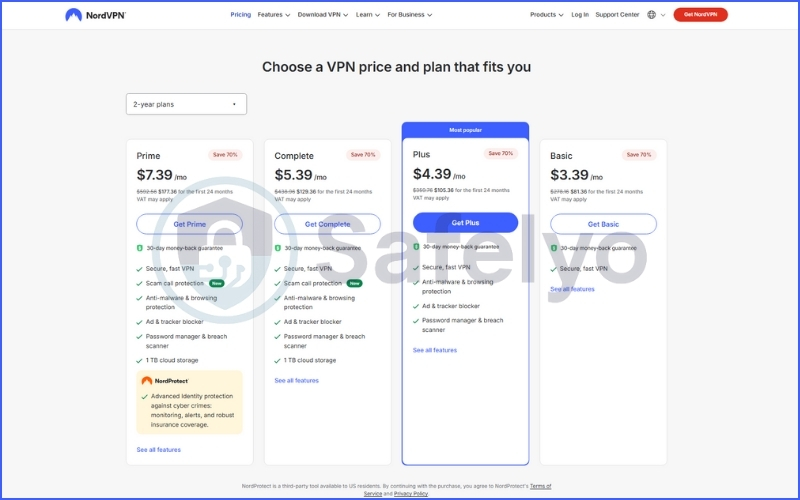Click Anti-malware & browsing protection in Complete card
The image size is (800, 500).
tap(319, 303)
